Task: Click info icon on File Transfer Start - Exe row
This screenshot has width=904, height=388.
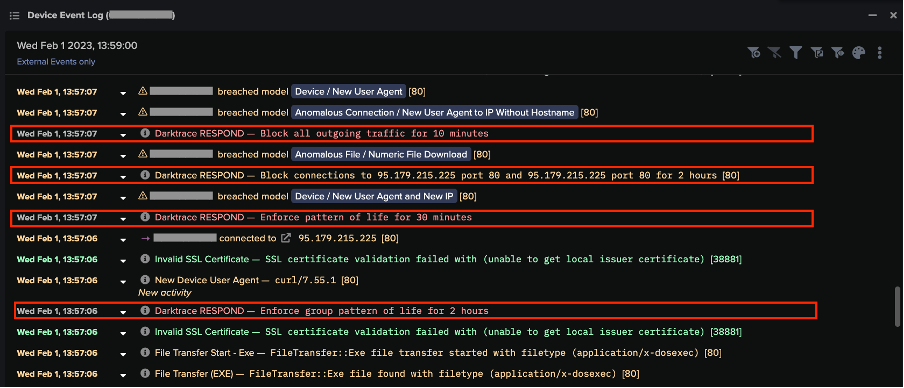Action: [145, 353]
